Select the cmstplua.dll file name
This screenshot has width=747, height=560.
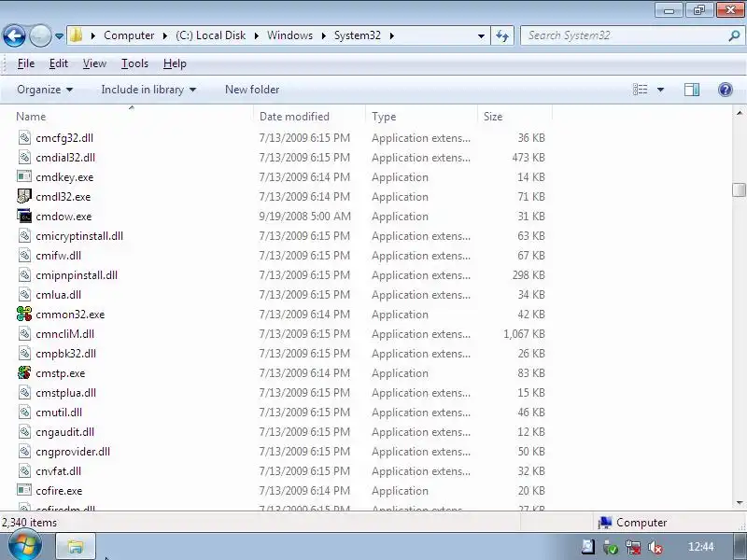click(x=65, y=393)
